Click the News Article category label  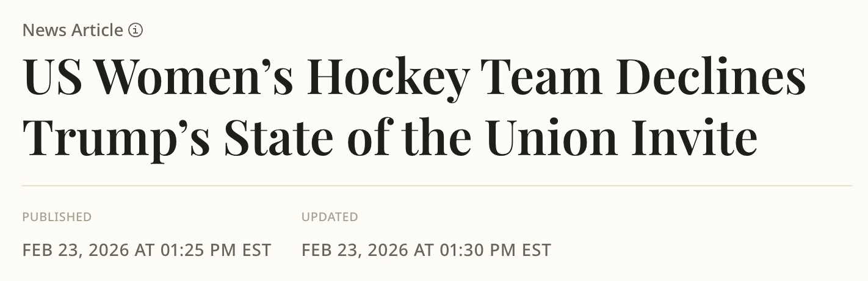[x=73, y=30]
